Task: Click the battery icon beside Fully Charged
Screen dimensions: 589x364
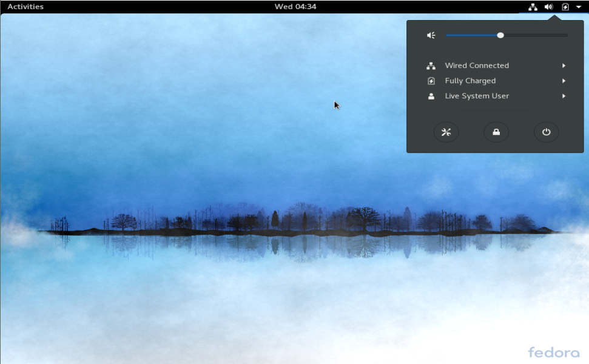Action: [431, 81]
